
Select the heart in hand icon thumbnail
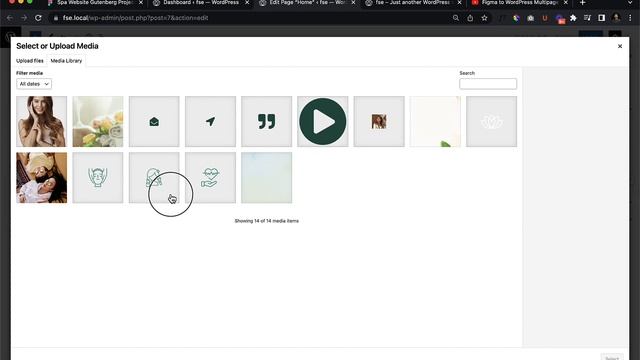(210, 178)
